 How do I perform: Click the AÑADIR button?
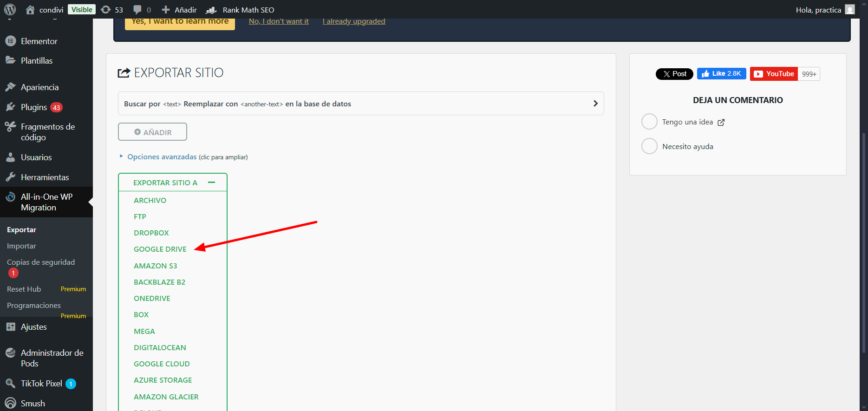coord(152,132)
